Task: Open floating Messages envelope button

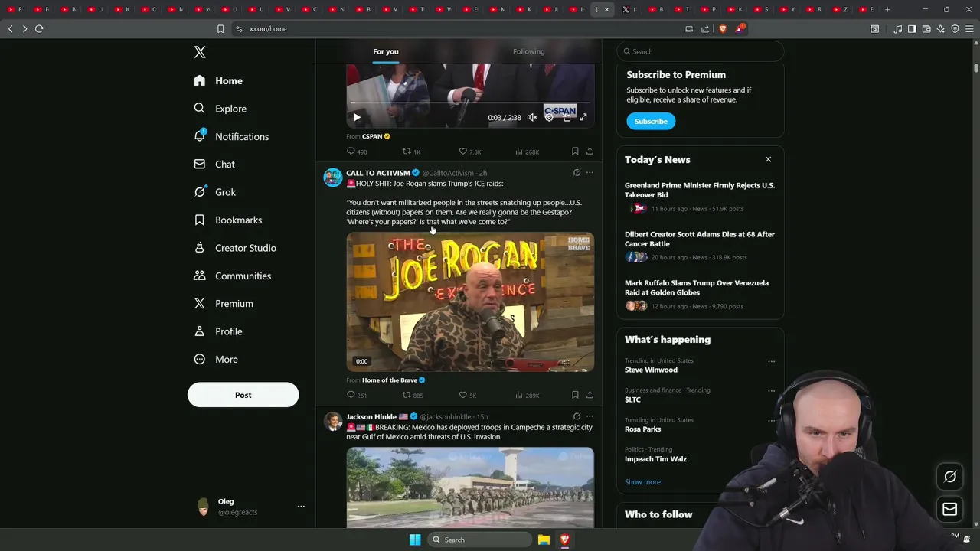Action: pos(950,510)
